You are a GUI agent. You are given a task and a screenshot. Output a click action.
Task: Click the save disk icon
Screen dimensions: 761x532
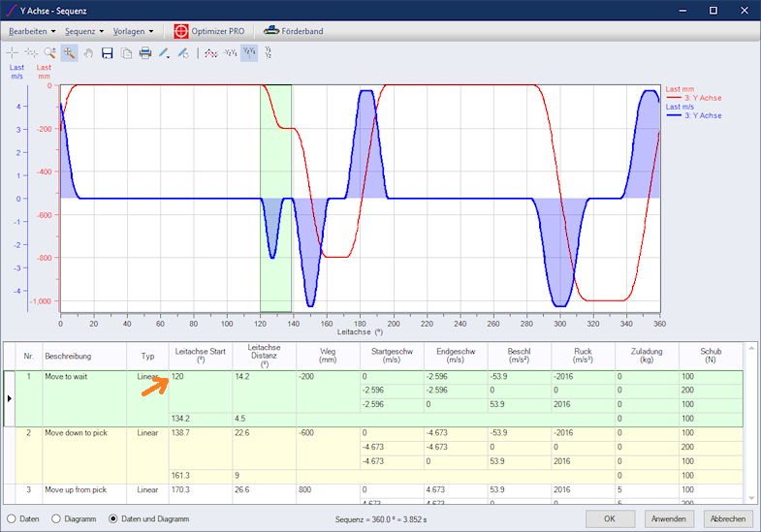108,52
